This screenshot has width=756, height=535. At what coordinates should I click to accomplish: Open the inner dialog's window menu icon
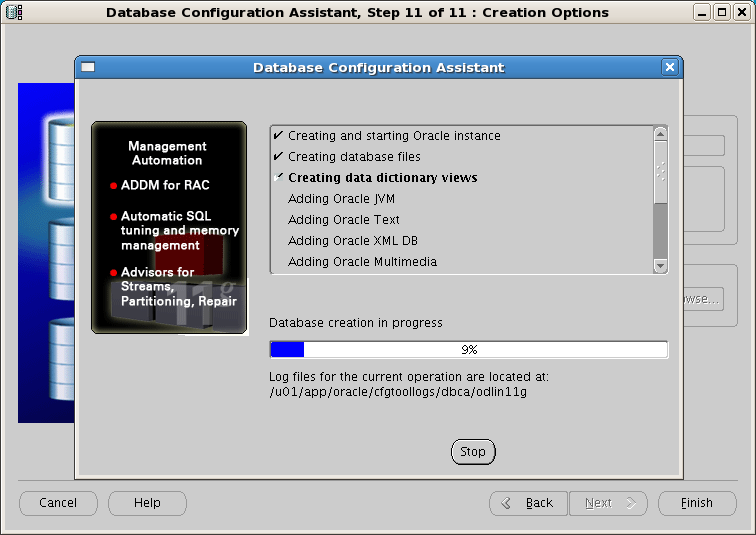(x=88, y=67)
